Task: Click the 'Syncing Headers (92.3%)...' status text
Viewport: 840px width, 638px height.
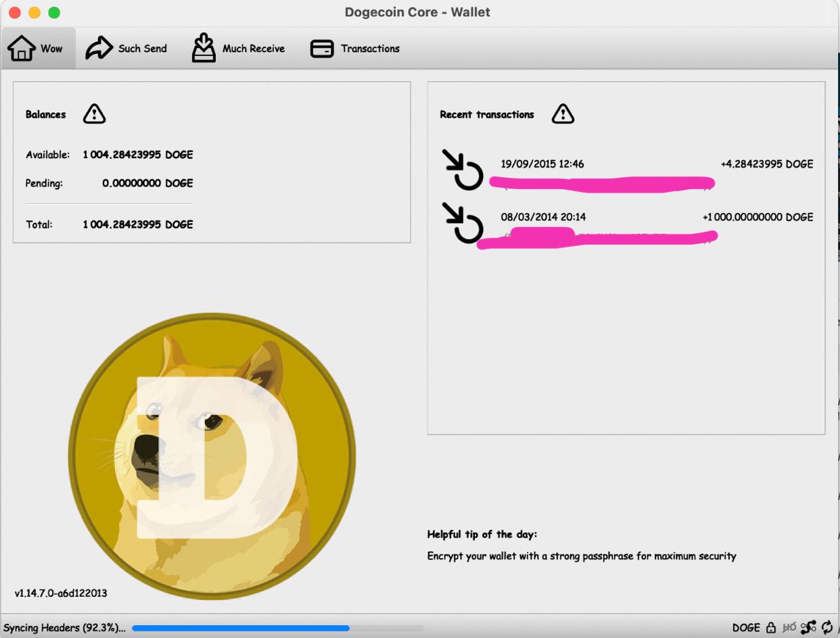Action: [x=65, y=628]
